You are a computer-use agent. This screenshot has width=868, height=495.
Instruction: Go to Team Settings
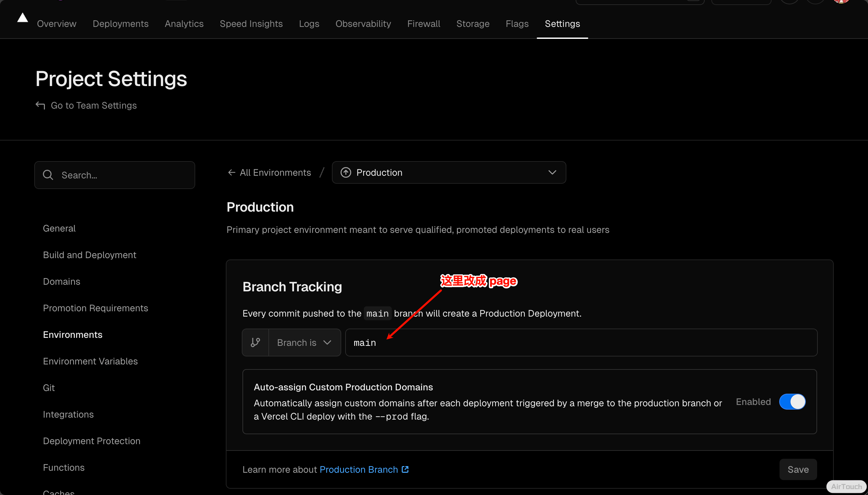coord(93,105)
